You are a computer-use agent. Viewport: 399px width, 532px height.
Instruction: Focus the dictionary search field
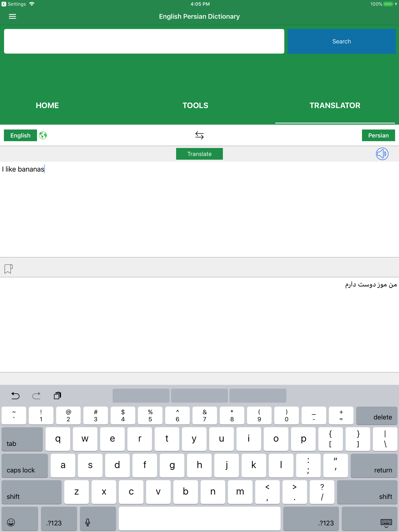[144, 41]
